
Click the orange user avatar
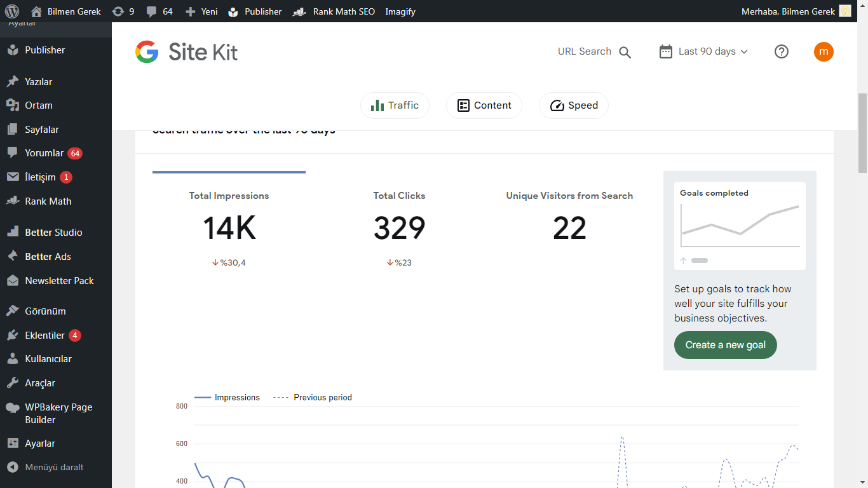(x=824, y=51)
